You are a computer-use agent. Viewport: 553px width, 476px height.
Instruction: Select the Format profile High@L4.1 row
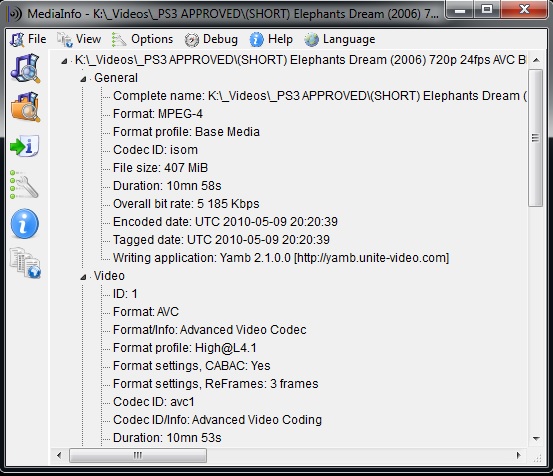184,348
